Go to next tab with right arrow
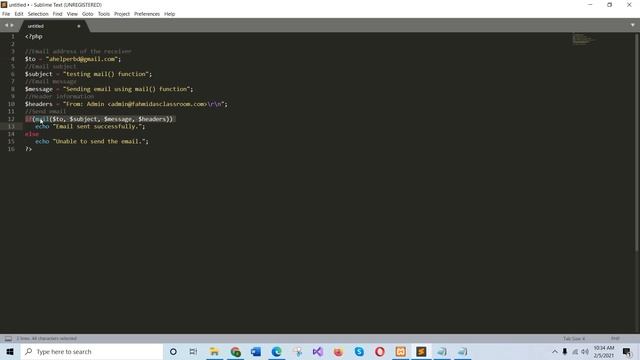 click(x=12, y=25)
